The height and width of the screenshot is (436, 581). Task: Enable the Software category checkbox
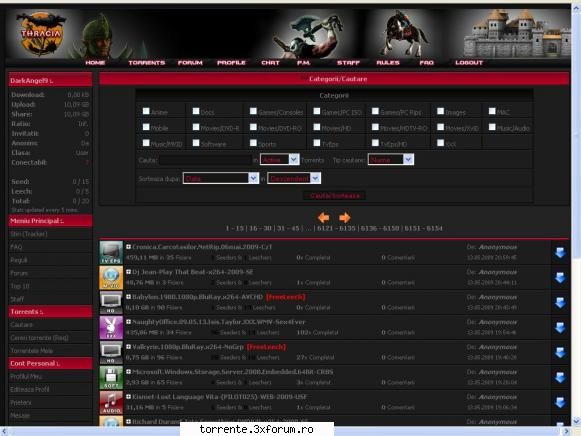coord(196,143)
